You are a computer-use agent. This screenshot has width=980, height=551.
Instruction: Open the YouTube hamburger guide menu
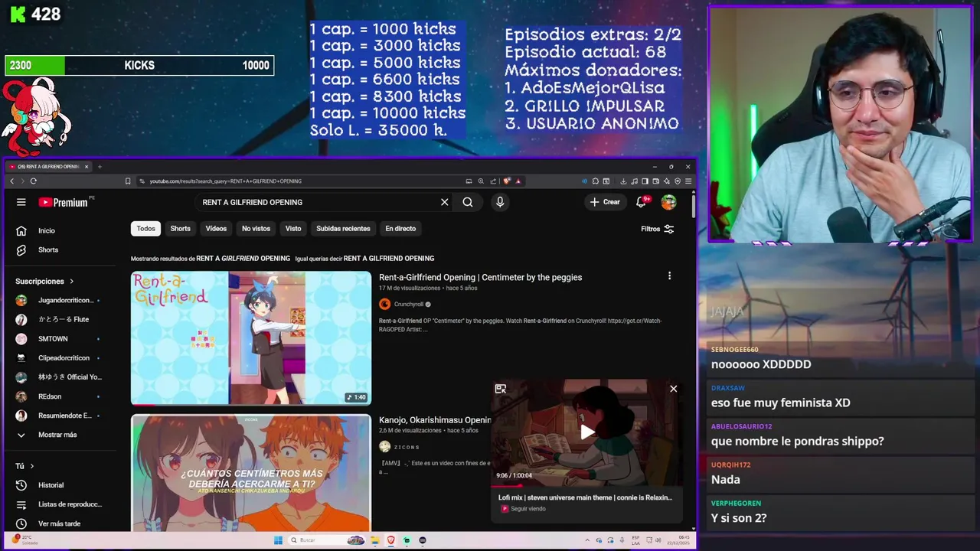(21, 202)
